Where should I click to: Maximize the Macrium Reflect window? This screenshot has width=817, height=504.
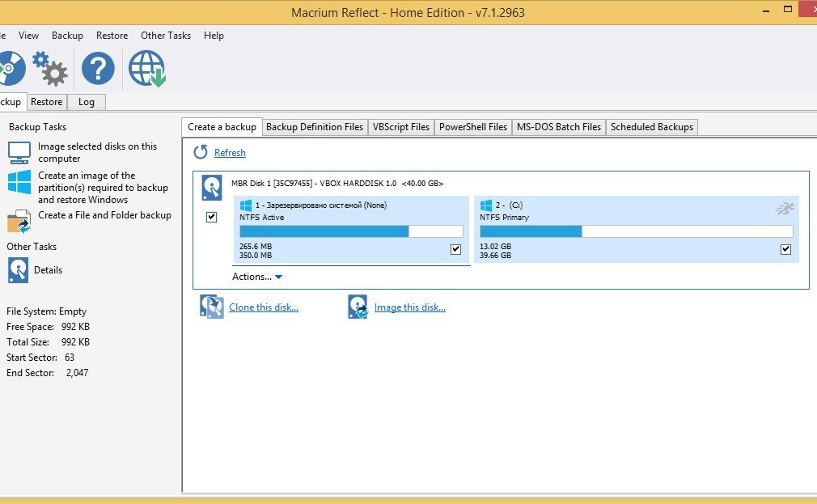click(x=788, y=9)
